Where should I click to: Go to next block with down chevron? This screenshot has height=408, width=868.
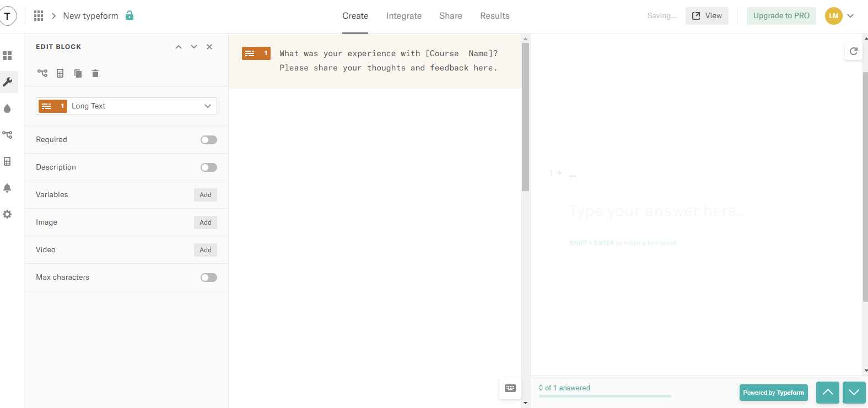tap(194, 47)
